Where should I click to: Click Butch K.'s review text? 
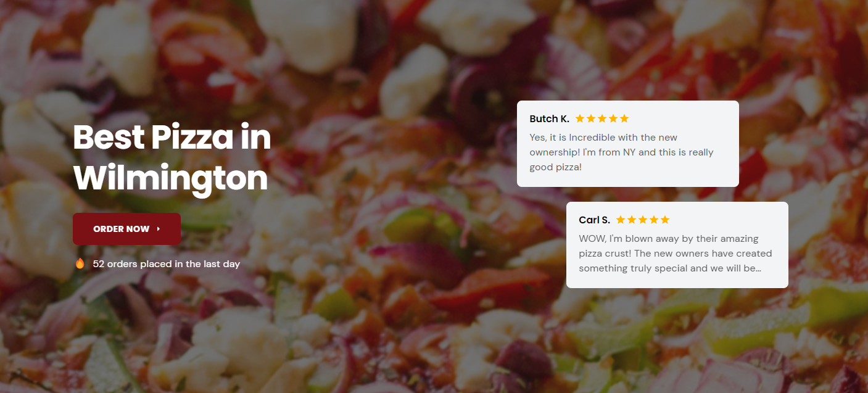[x=621, y=152]
